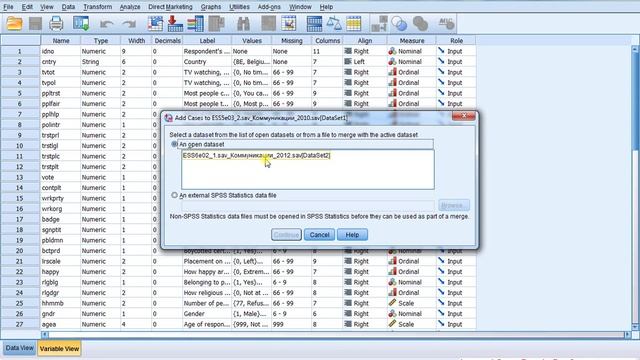Click the Select cases toolbar icon
Screen dimensions: 640x360
click(353, 24)
